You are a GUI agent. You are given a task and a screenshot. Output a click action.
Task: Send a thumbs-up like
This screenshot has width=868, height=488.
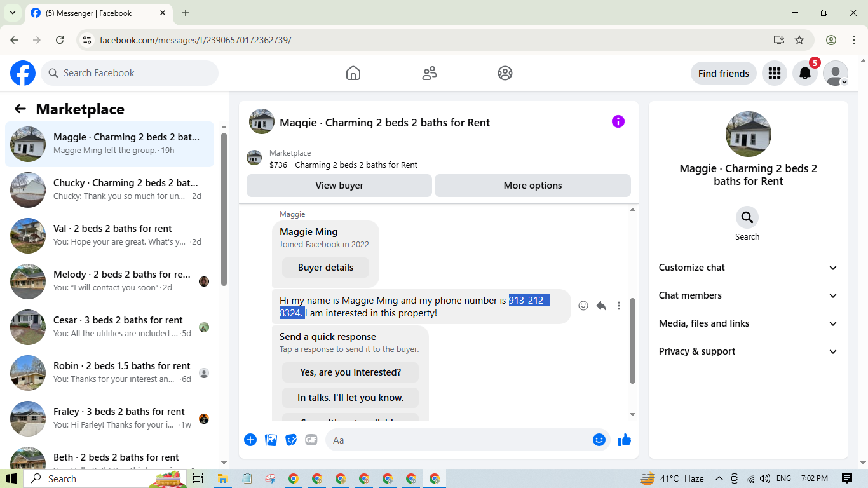(x=625, y=440)
